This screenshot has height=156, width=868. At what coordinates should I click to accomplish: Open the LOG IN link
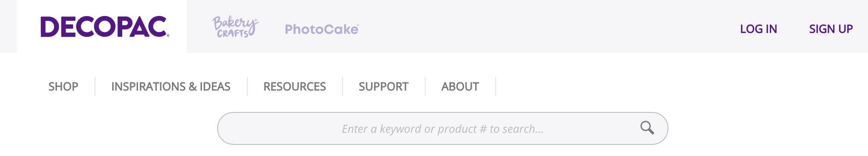coord(758,29)
